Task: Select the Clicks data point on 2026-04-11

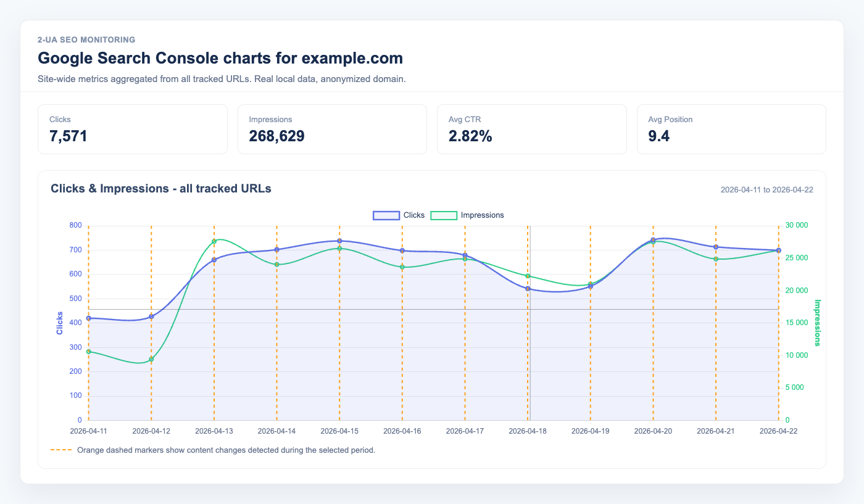Action: [89, 318]
